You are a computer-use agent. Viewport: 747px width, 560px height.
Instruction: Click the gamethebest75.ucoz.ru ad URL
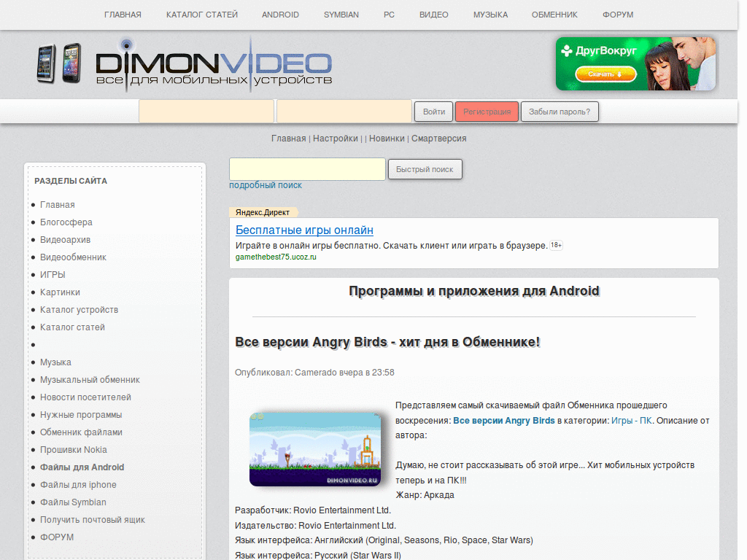(x=276, y=257)
